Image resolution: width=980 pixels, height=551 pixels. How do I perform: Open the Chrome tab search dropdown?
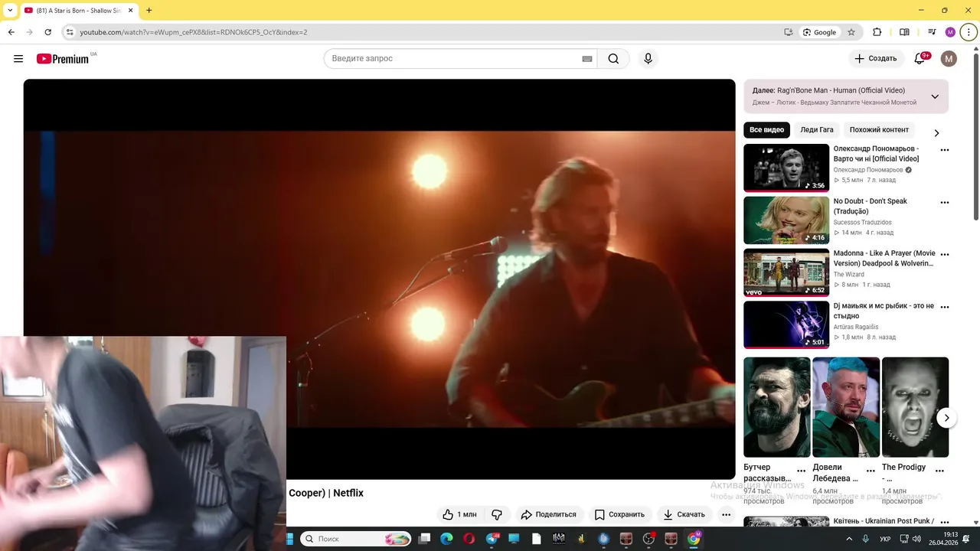click(10, 11)
